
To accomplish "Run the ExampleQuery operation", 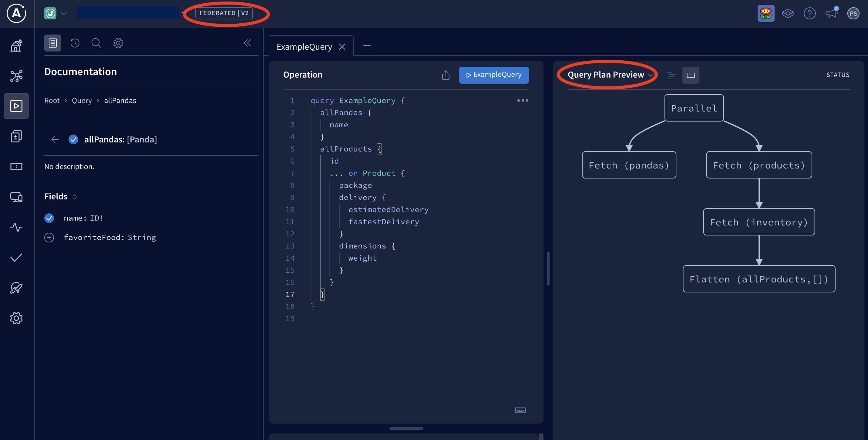I will (493, 75).
